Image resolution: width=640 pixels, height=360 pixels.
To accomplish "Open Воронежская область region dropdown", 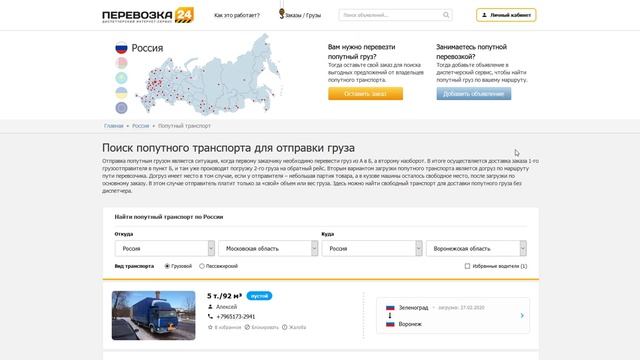I will [x=476, y=248].
